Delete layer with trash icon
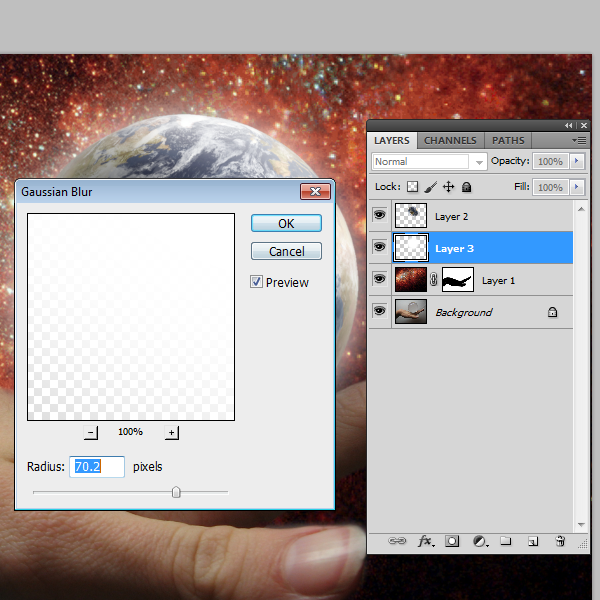The image size is (600, 600). point(560,541)
